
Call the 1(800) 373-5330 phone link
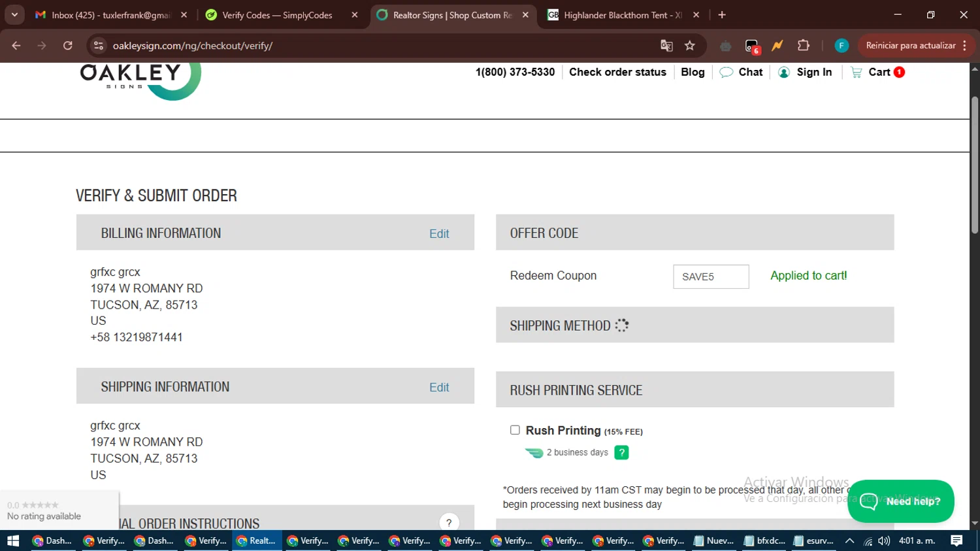click(515, 72)
